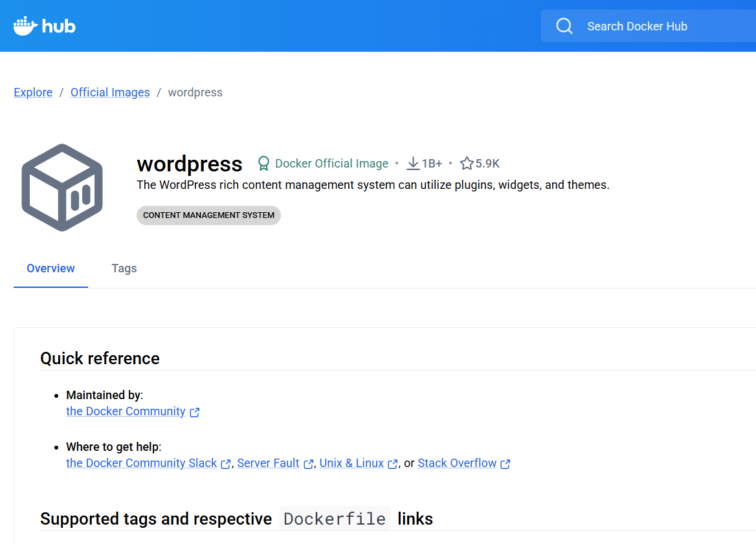756x544 pixels.
Task: Click the Docker hub logo
Action: coord(45,26)
